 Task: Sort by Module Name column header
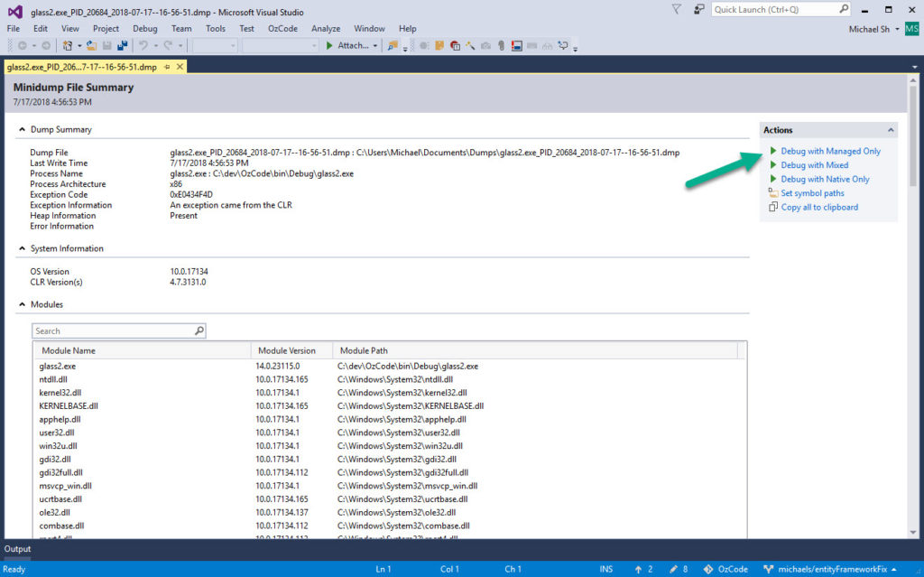coord(143,350)
